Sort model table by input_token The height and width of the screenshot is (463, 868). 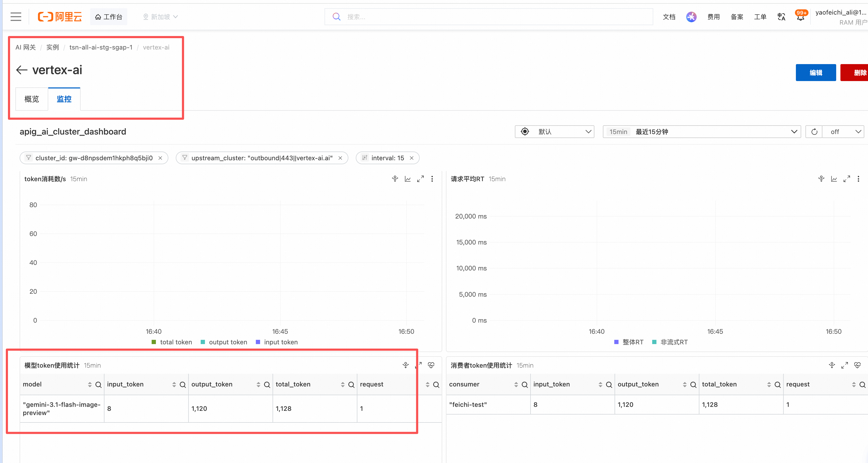point(174,385)
